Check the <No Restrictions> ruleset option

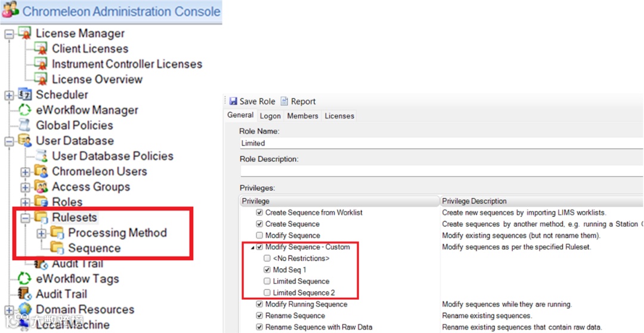[267, 258]
